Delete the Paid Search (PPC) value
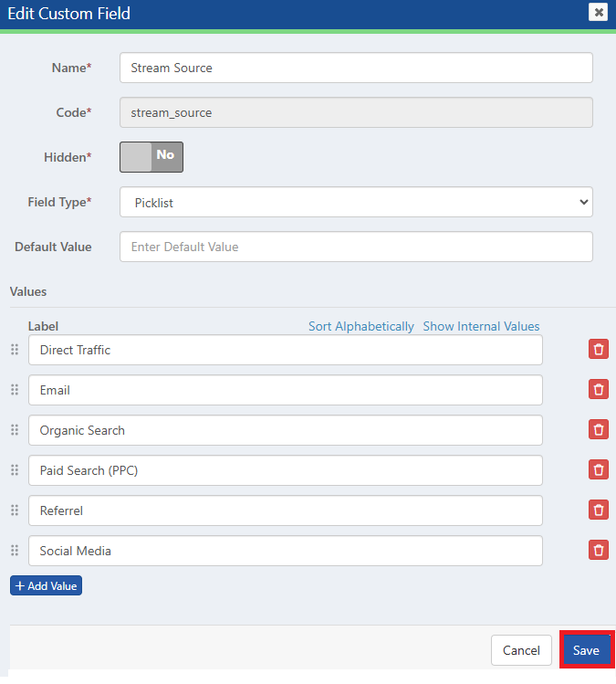Screen dimensions: 616x684 point(598,469)
